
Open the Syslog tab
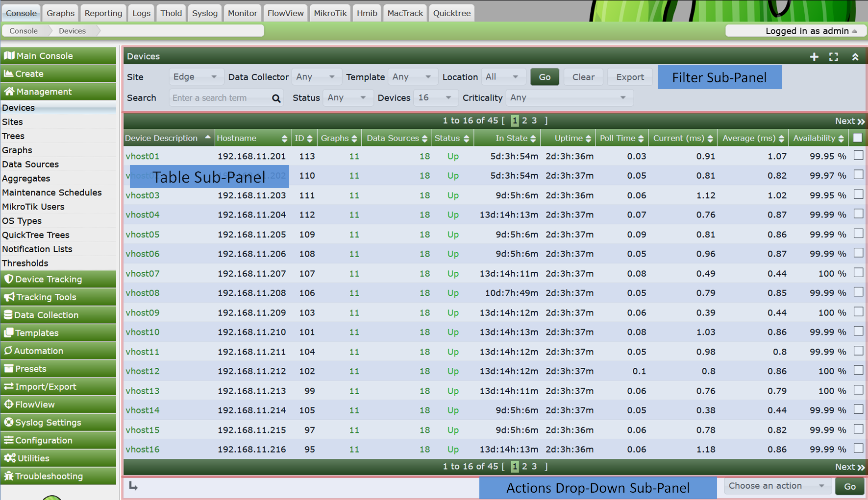pos(204,13)
